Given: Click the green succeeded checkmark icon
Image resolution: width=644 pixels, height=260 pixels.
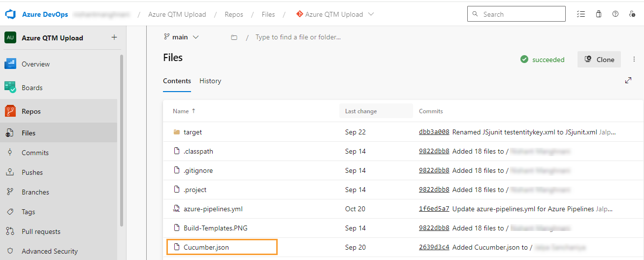Looking at the screenshot, I should pos(524,60).
